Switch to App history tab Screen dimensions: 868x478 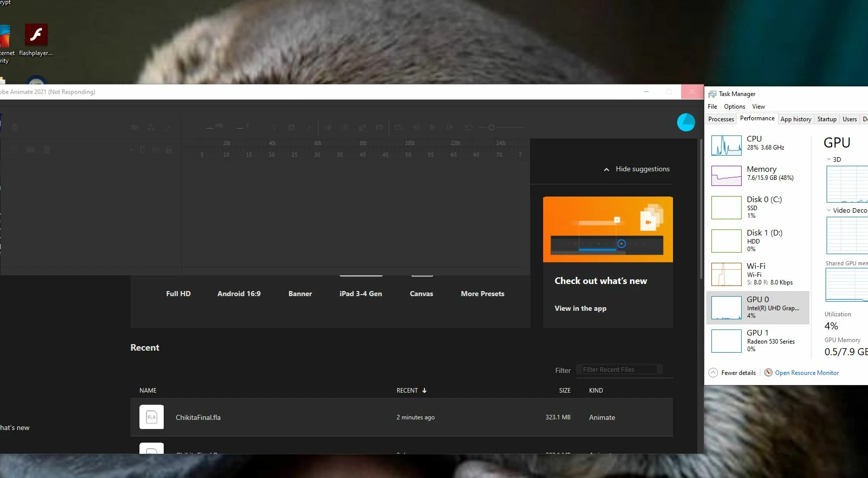pos(796,119)
